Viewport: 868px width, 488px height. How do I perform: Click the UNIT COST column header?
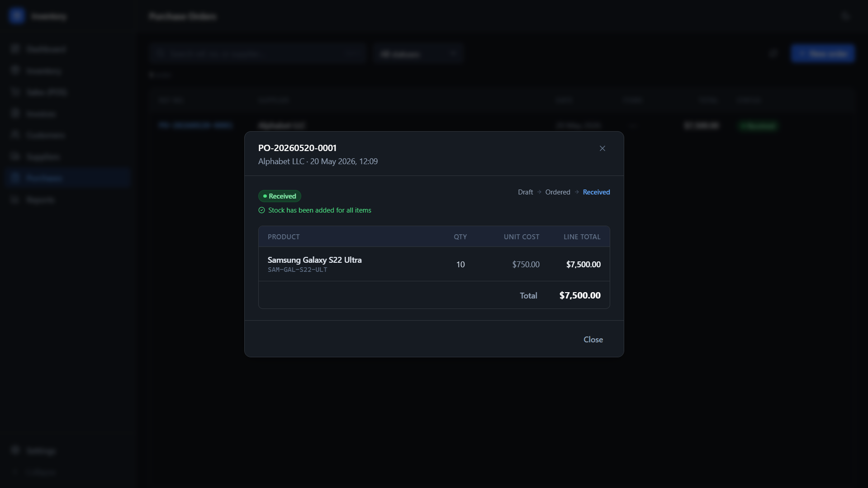(522, 237)
